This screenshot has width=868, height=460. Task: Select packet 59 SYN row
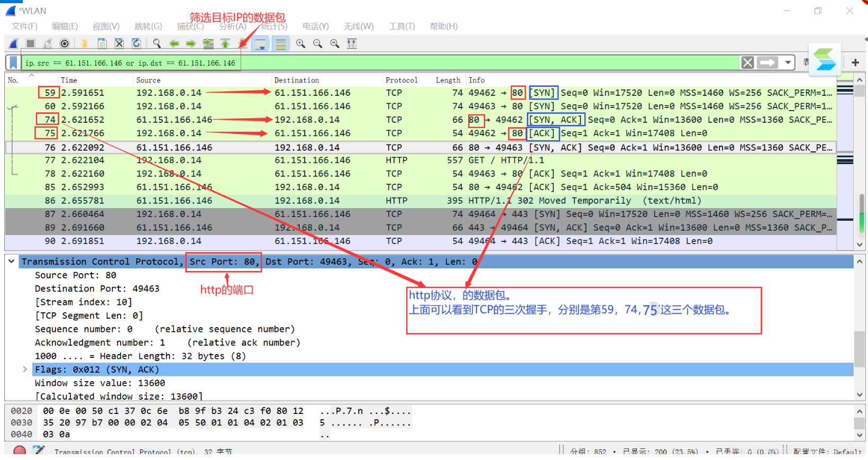pos(421,93)
